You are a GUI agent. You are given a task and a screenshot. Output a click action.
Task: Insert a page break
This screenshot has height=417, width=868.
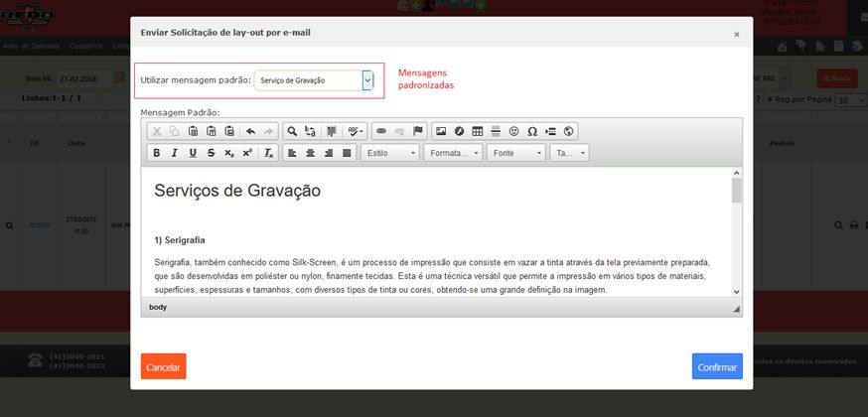[x=550, y=131]
